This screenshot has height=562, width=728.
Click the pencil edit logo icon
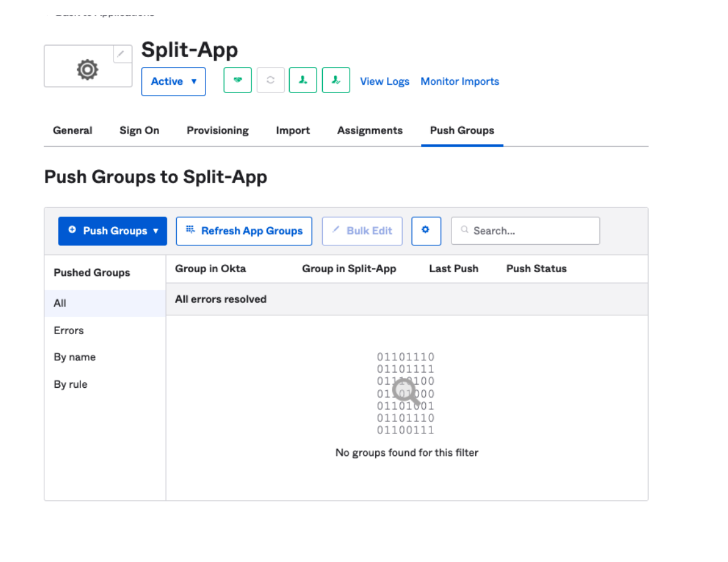pyautogui.click(x=122, y=54)
